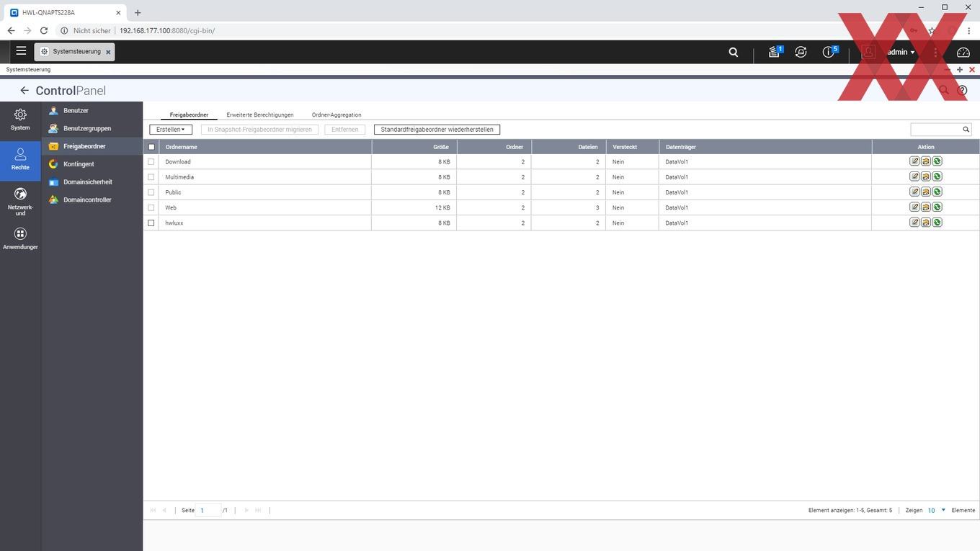The height and width of the screenshot is (551, 980).
Task: Switch to Erweiterte Berechtigungen tab
Action: point(260,115)
